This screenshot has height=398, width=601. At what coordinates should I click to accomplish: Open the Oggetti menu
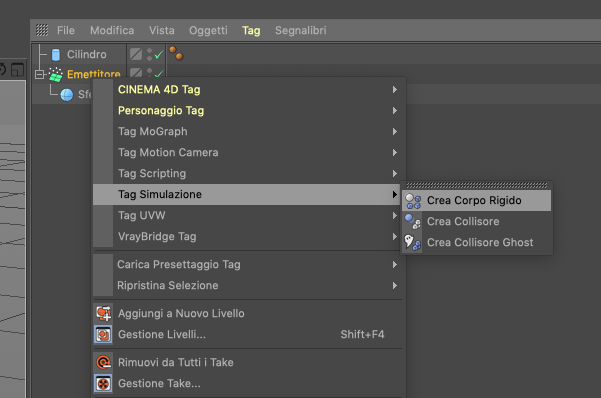pos(208,30)
